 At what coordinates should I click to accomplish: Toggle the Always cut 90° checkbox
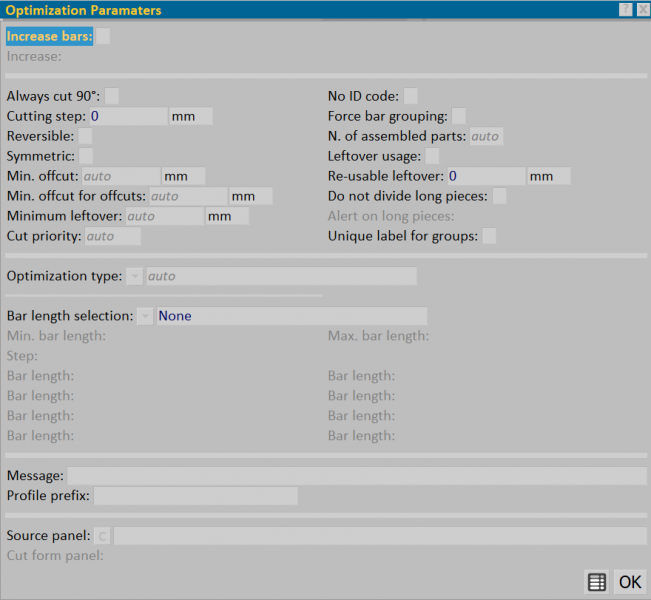click(112, 96)
